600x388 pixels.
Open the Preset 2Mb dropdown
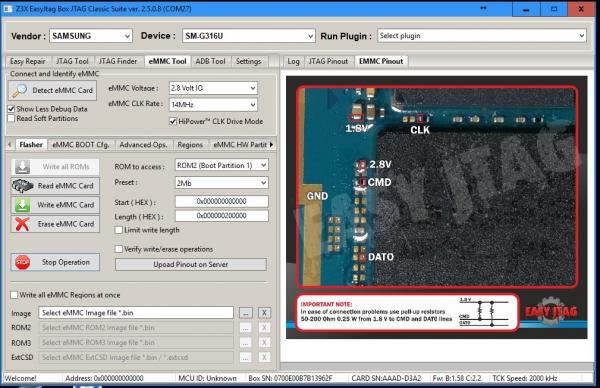point(222,183)
